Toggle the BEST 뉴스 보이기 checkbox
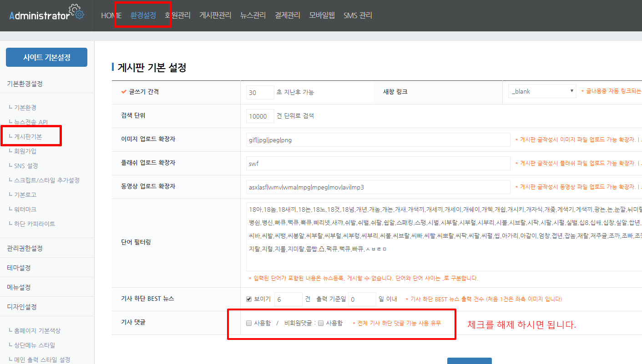Image resolution: width=642 pixels, height=364 pixels. pyautogui.click(x=249, y=299)
